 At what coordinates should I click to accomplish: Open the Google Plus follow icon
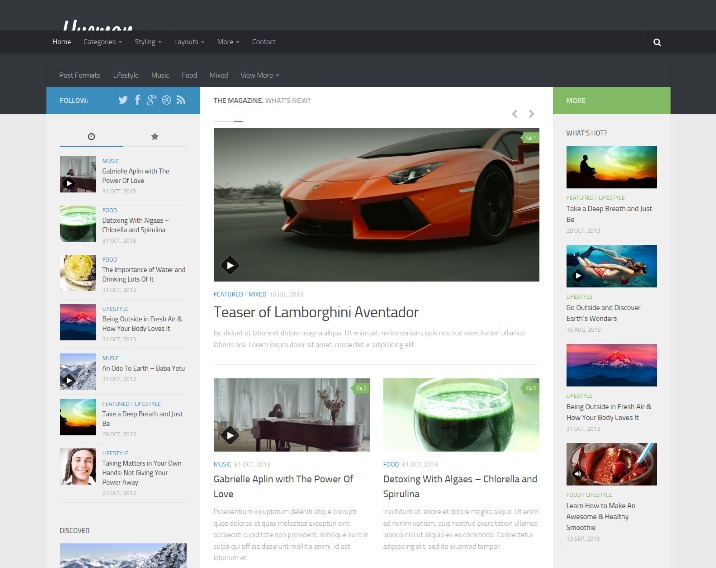tap(152, 100)
